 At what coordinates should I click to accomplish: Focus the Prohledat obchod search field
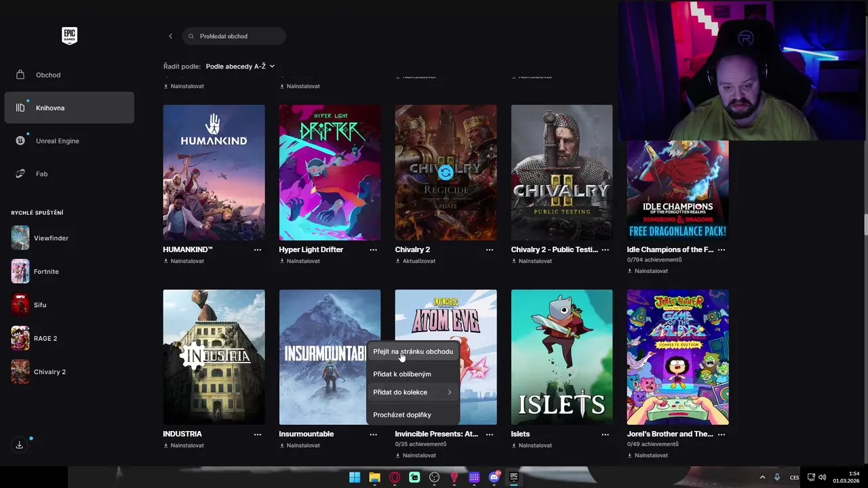pyautogui.click(x=234, y=36)
